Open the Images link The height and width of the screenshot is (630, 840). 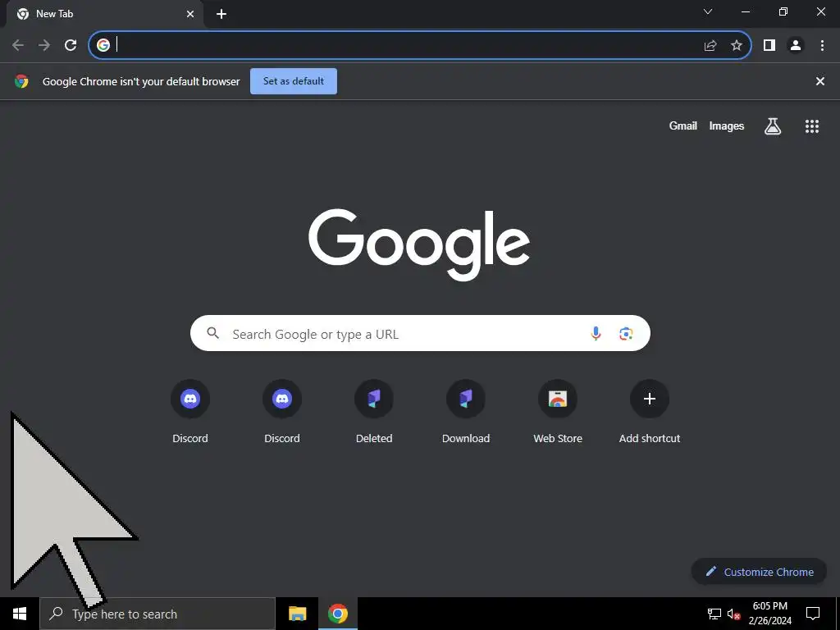[727, 126]
